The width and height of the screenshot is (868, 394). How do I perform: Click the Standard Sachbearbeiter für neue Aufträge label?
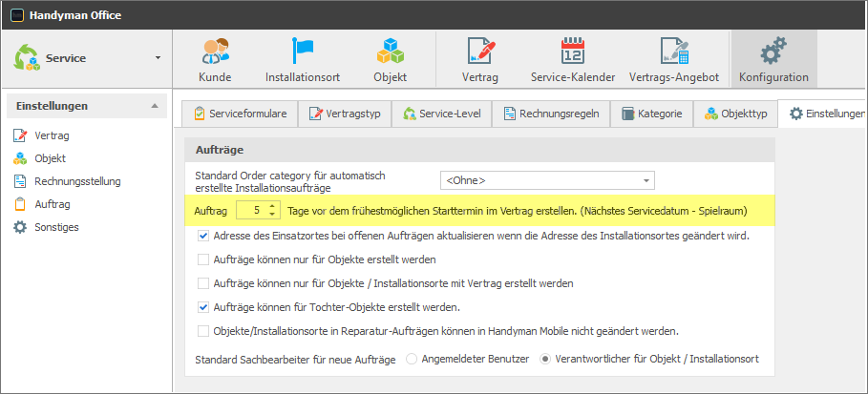pyautogui.click(x=296, y=360)
